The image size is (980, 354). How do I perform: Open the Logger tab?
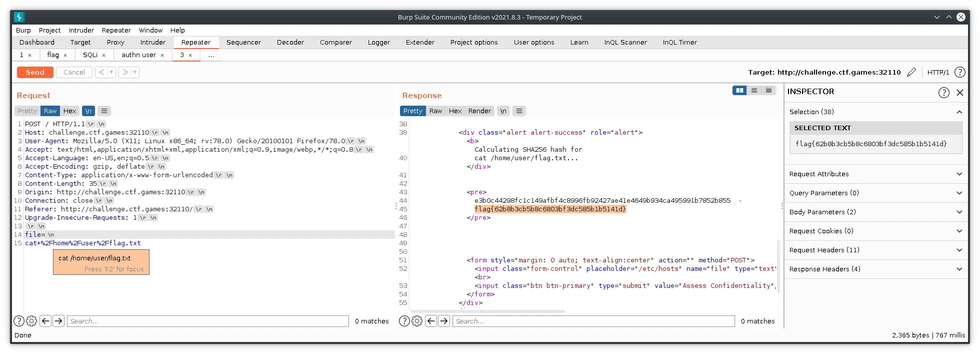tap(378, 43)
